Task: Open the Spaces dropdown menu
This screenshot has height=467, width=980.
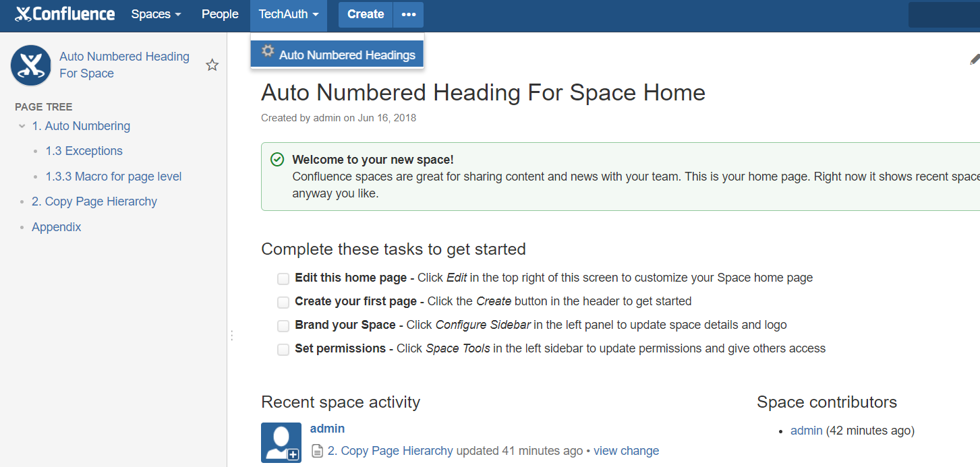Action: click(156, 14)
